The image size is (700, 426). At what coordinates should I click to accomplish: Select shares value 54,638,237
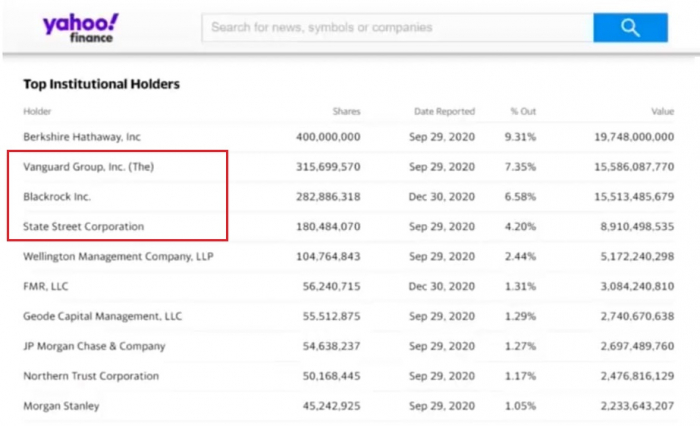pyautogui.click(x=331, y=346)
